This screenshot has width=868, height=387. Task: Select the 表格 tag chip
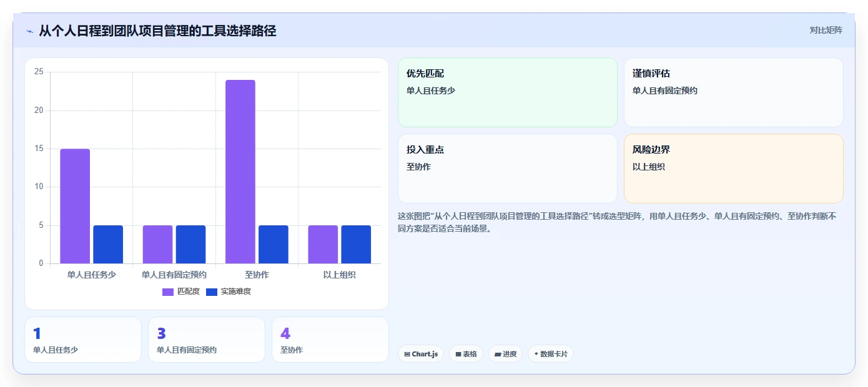click(x=466, y=354)
